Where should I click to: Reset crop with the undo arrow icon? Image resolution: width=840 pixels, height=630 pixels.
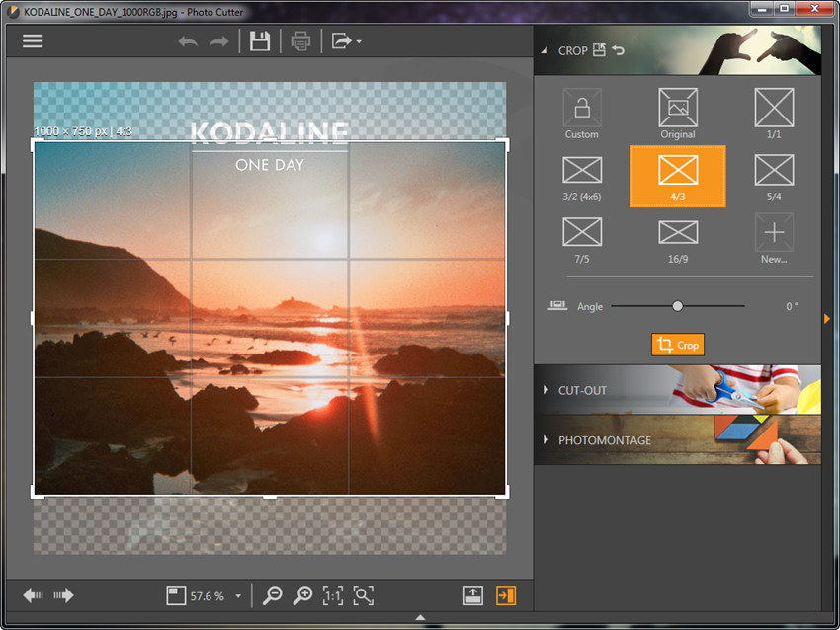619,50
